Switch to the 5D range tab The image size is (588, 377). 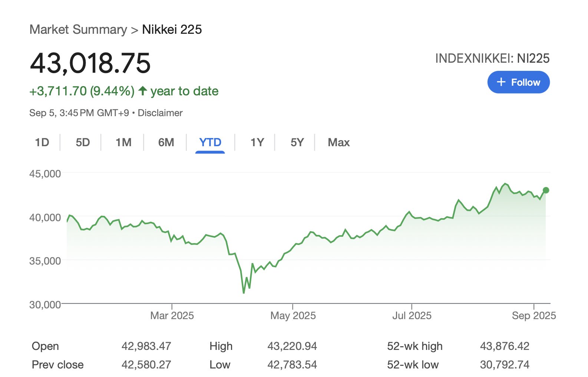pyautogui.click(x=83, y=142)
